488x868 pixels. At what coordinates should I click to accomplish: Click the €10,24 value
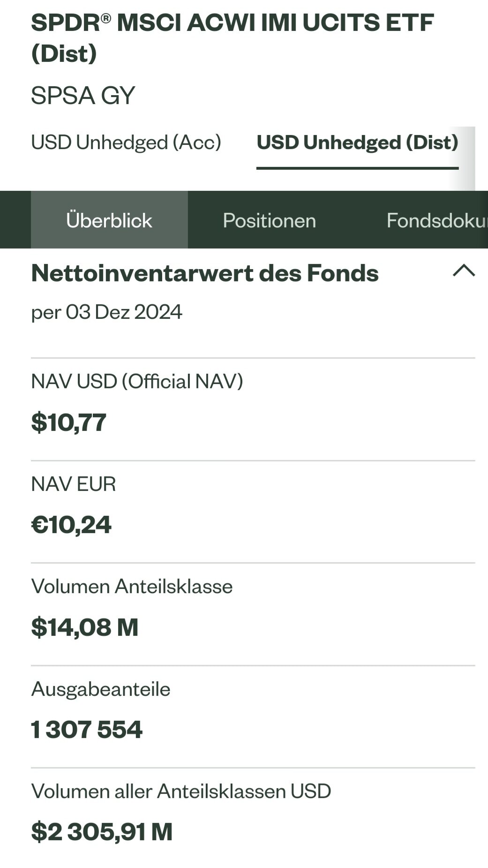click(71, 524)
